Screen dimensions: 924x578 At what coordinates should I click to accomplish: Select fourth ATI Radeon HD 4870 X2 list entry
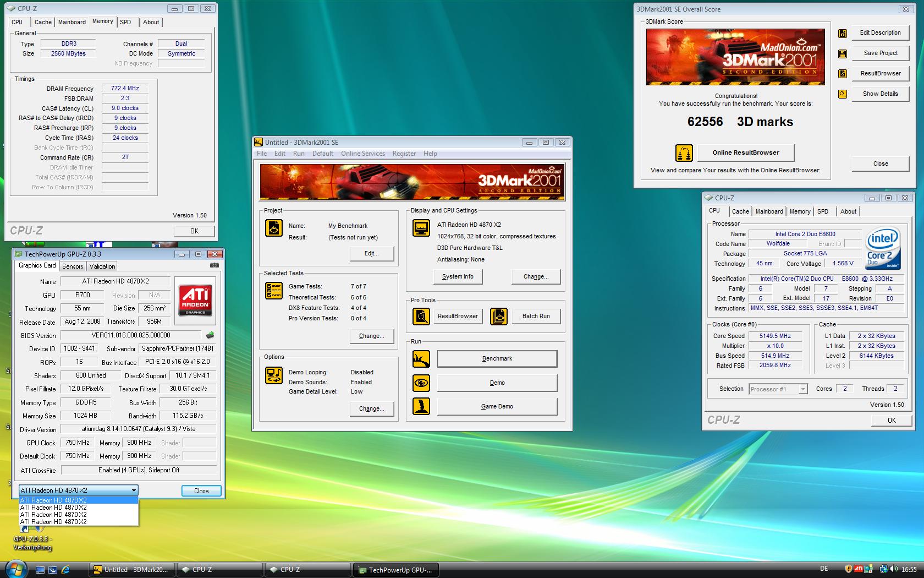click(x=78, y=522)
